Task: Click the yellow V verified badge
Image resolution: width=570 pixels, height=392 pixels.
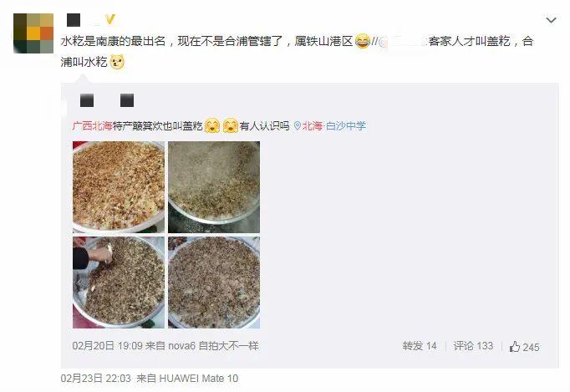Action: 110,19
